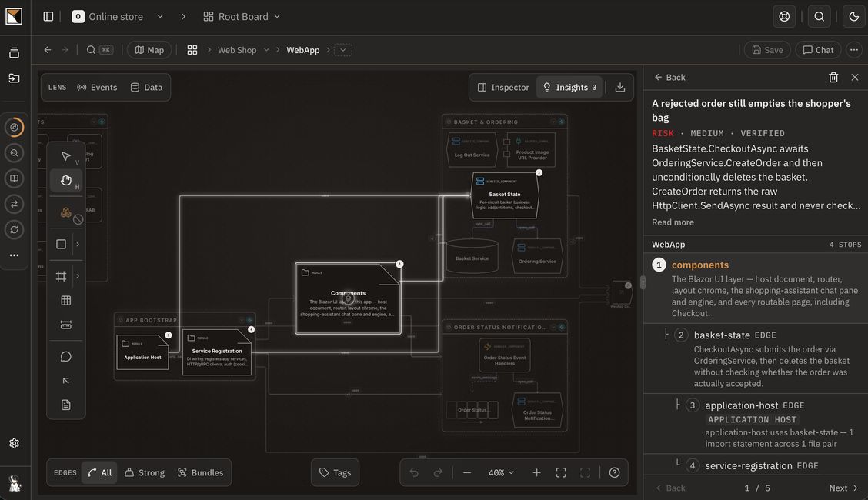Delete the insight with trash icon
This screenshot has height=500, width=868.
[x=833, y=78]
